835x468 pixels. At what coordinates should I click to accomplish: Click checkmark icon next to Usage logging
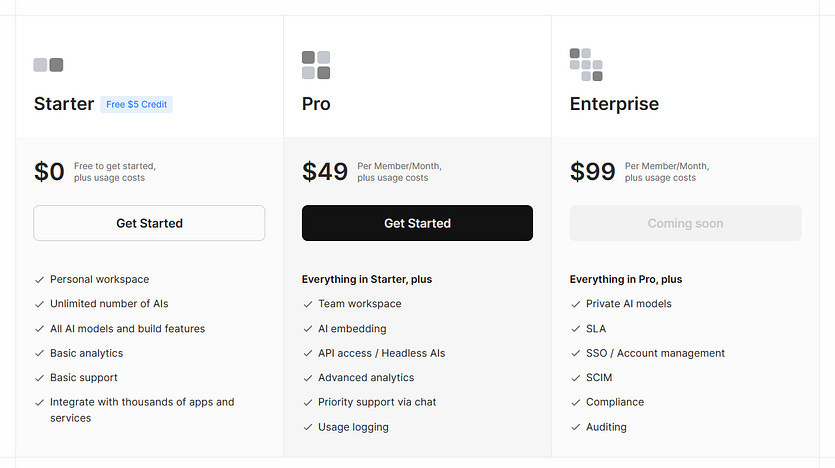[x=308, y=428]
